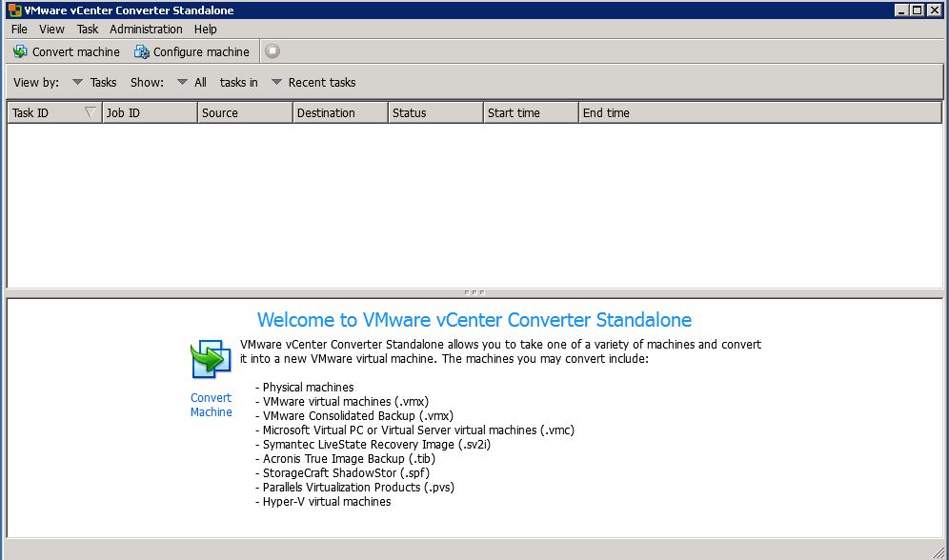The width and height of the screenshot is (949, 560).
Task: Click the pane splitter handle dots
Action: pos(474,292)
